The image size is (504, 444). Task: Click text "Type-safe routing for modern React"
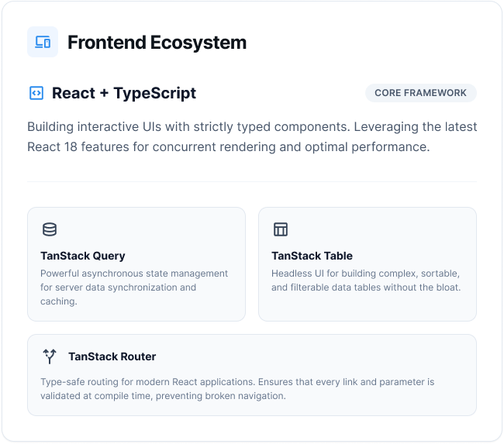[119, 382]
